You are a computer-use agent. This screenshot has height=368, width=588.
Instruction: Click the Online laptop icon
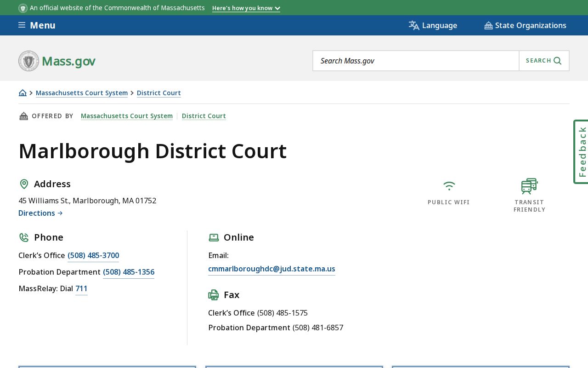tap(214, 237)
